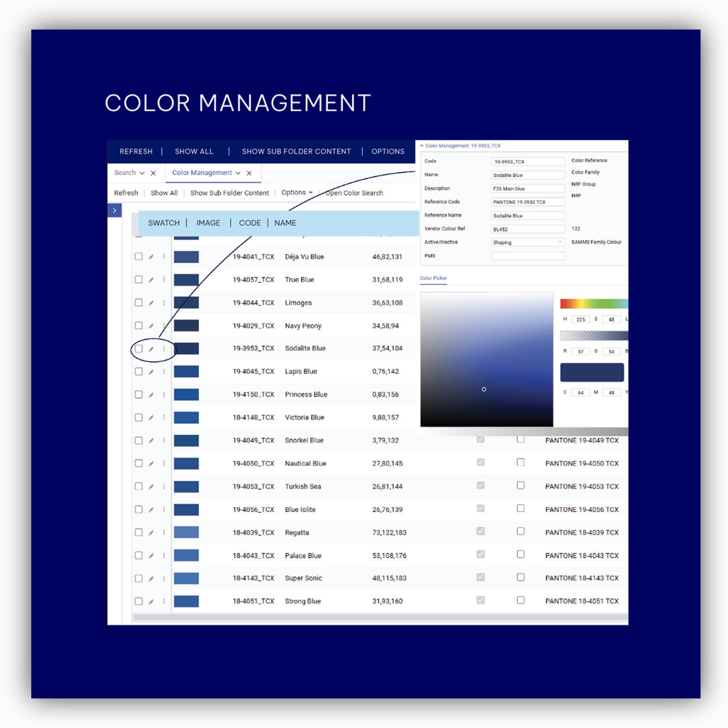Close the Search tab with its X icon

153,173
